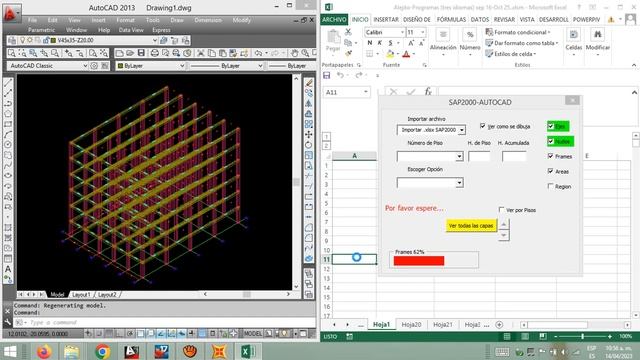Click the AutoCAD application menu logo
This screenshot has width=640, height=360.
click(11, 12)
